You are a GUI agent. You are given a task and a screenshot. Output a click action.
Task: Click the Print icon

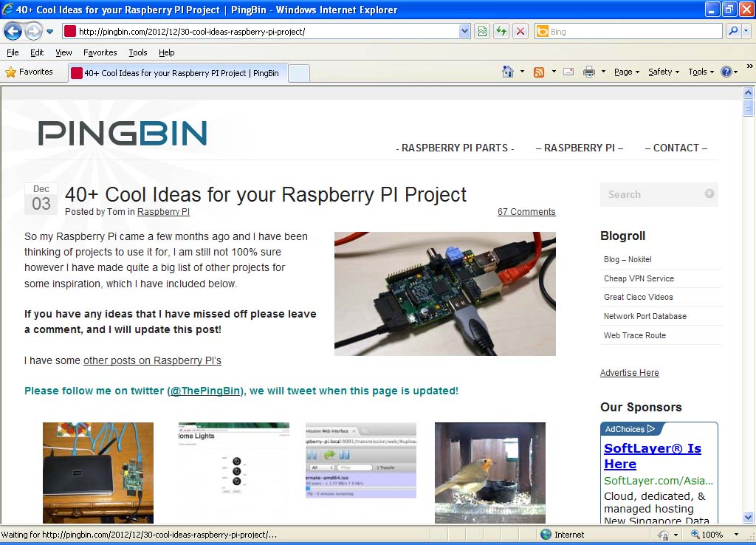588,72
